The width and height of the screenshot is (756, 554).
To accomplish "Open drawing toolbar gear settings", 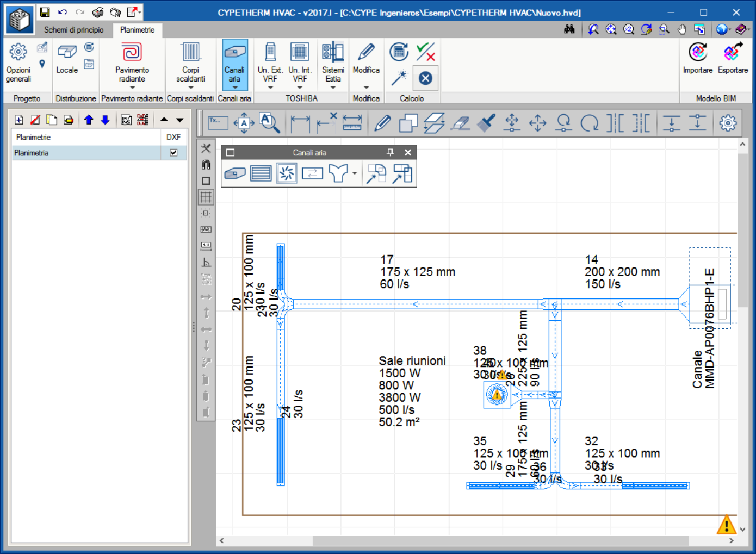I will pyautogui.click(x=728, y=123).
